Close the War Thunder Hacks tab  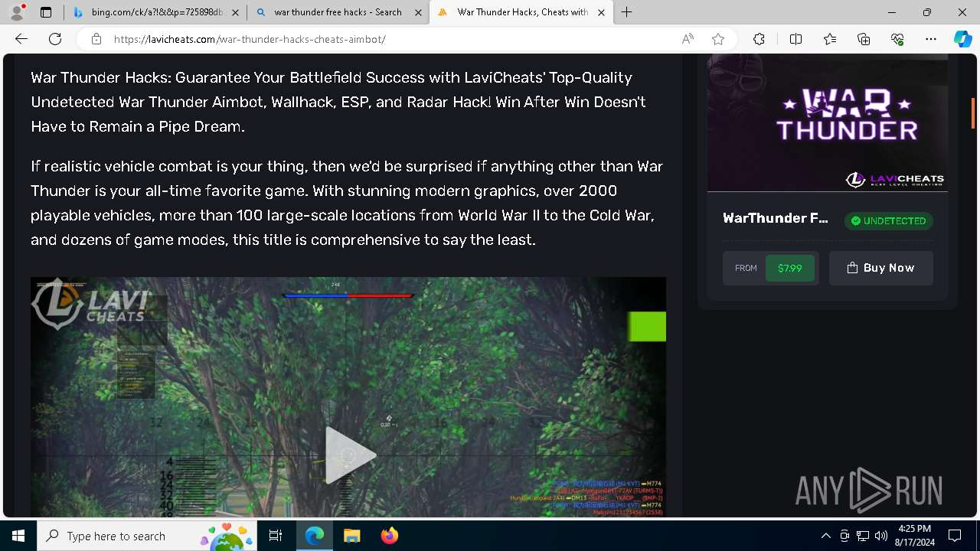click(x=601, y=12)
